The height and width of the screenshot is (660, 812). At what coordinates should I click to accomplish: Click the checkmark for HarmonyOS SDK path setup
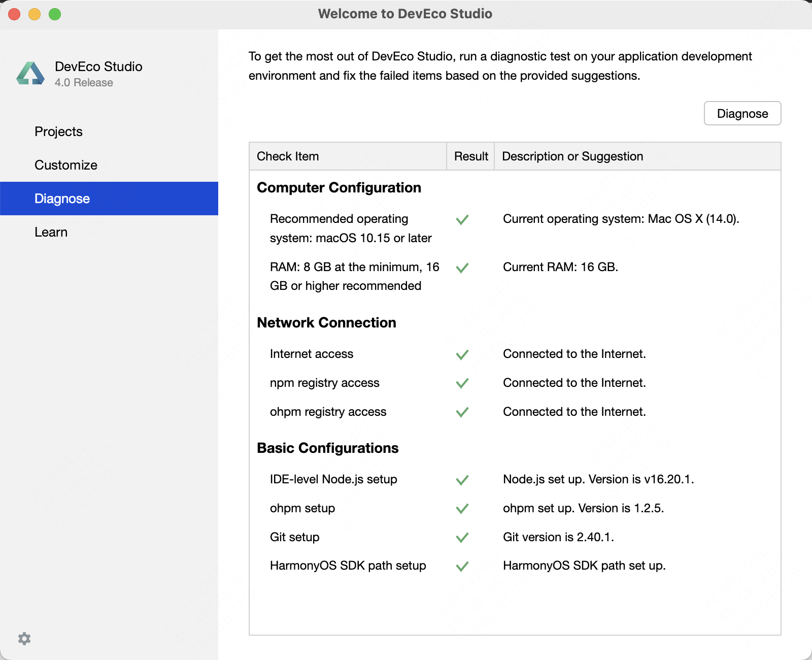[462, 566]
